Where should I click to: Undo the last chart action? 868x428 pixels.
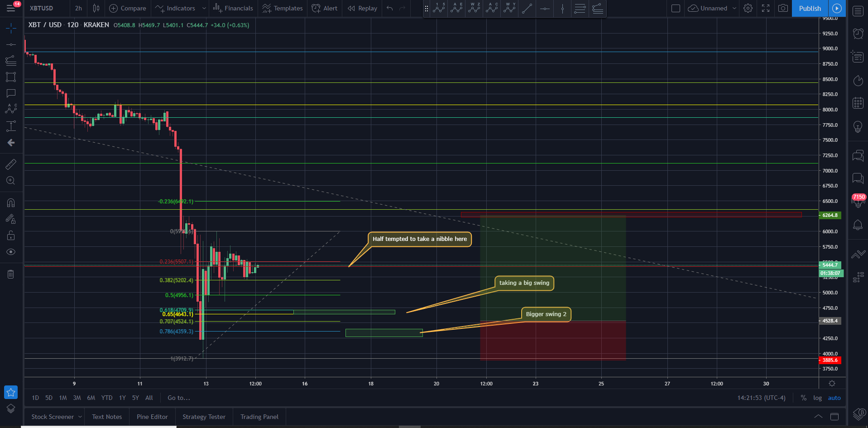tap(389, 8)
